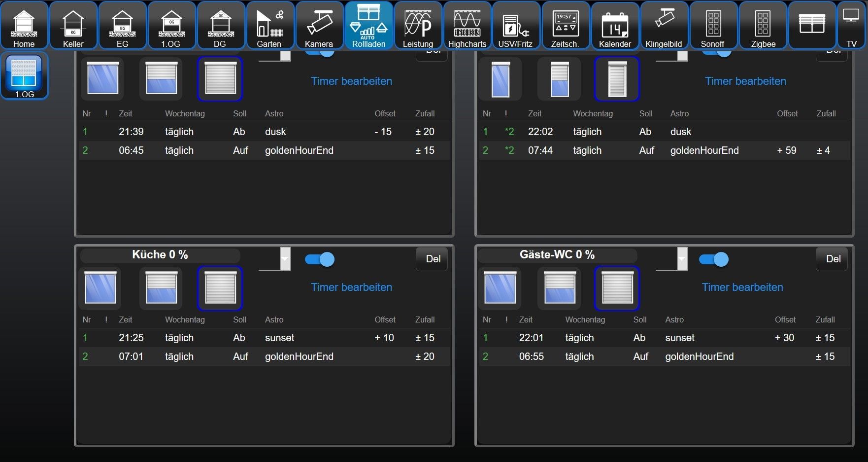
Task: Open the USV/Fritz view
Action: click(517, 25)
